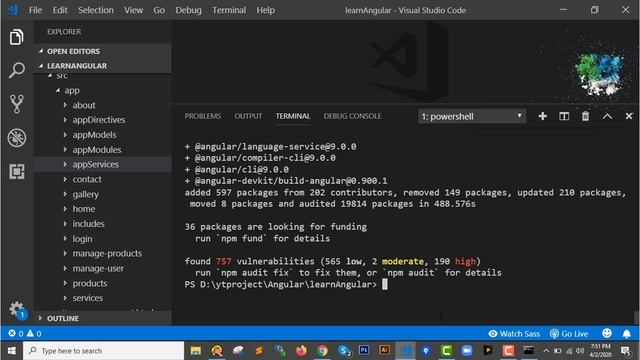Open the Selection menu
Image resolution: width=640 pixels, height=360 pixels.
click(x=96, y=10)
